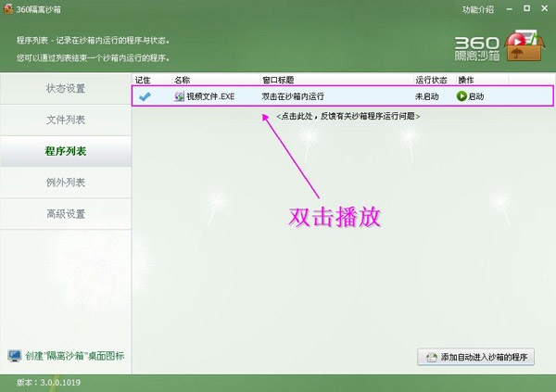The image size is (556, 392).
Task: Sort by the 记住 column header
Action: (x=152, y=80)
